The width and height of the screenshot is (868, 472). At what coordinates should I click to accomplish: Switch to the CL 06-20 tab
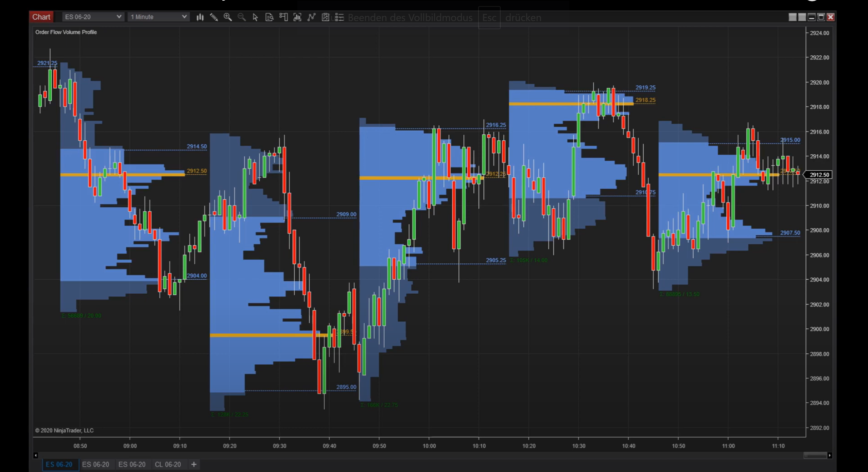point(168,465)
